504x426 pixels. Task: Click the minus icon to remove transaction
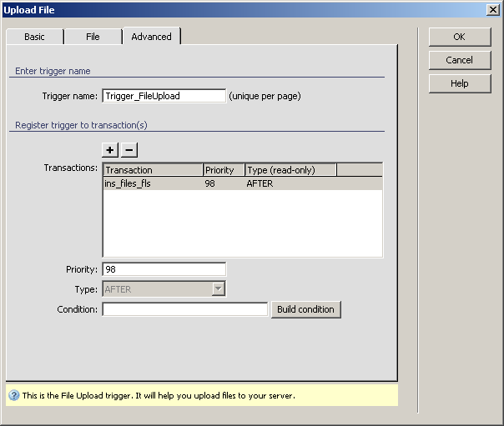[129, 150]
